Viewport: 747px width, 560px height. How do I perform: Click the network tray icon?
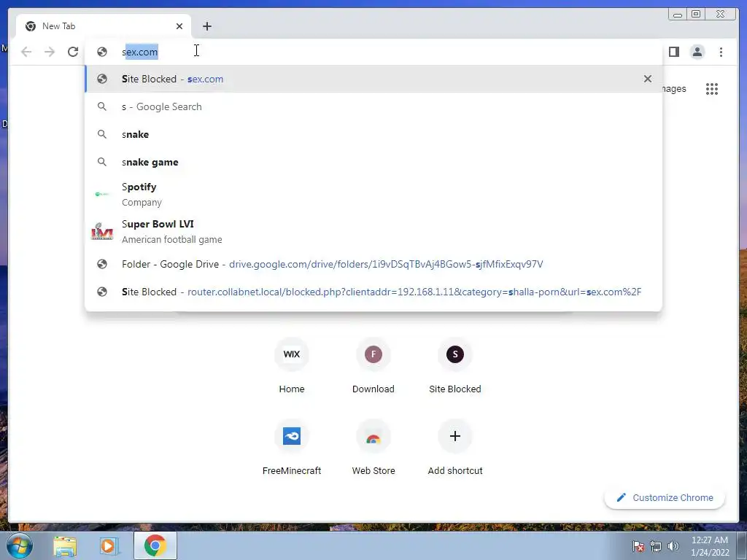tap(656, 546)
